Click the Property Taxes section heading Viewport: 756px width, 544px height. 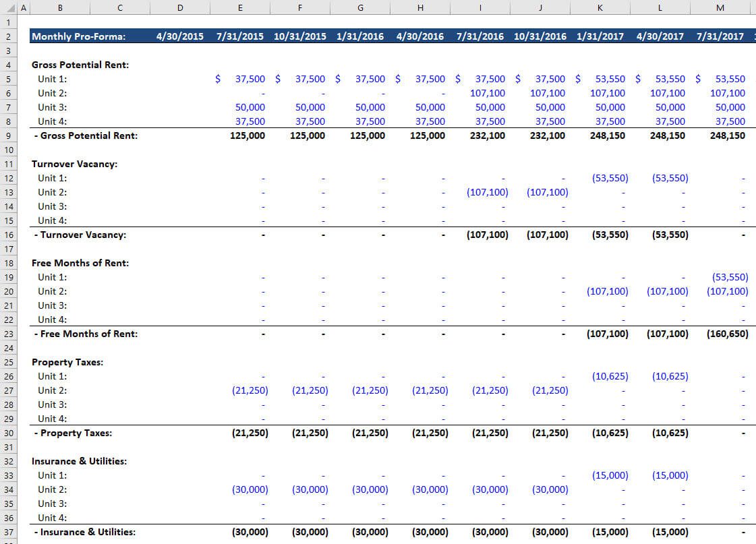coord(67,363)
